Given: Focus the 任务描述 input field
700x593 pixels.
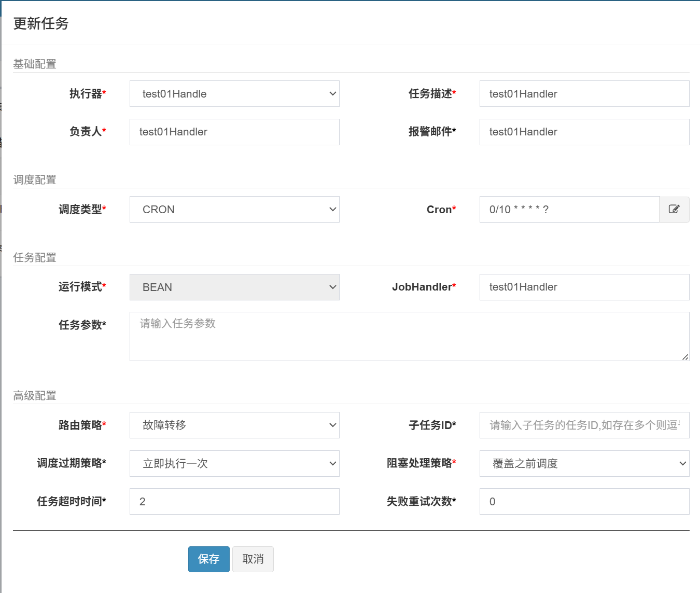Looking at the screenshot, I should click(584, 94).
